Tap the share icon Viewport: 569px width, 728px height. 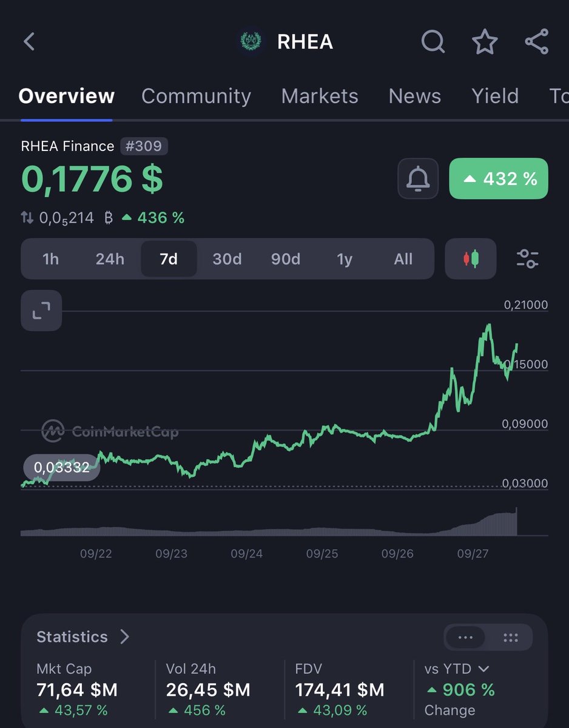(536, 42)
